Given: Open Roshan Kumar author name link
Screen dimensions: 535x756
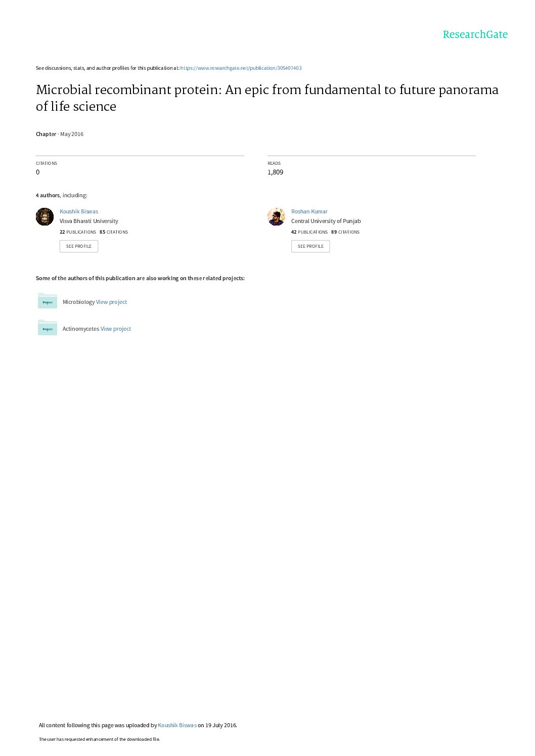Looking at the screenshot, I should [309, 211].
